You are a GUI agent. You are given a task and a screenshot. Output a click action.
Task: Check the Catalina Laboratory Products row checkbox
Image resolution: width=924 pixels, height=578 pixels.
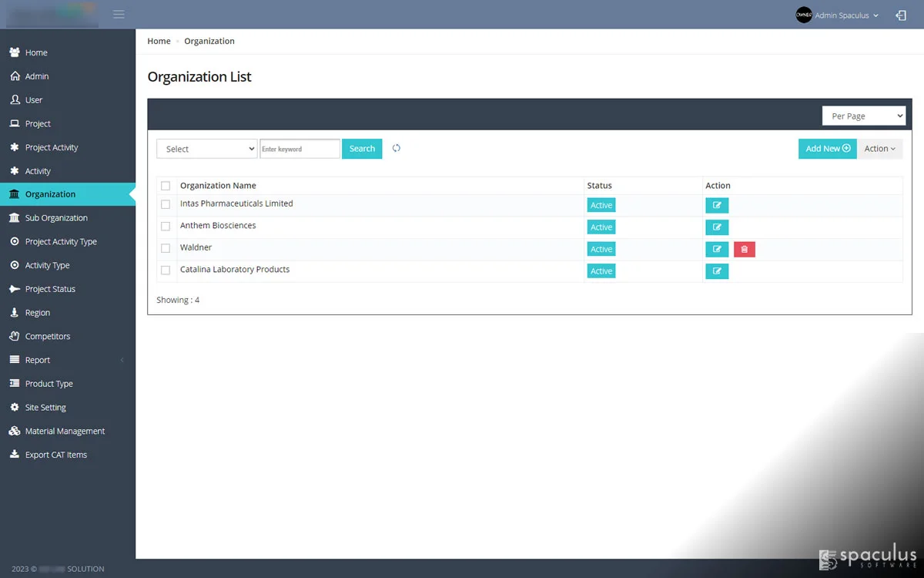(x=166, y=271)
